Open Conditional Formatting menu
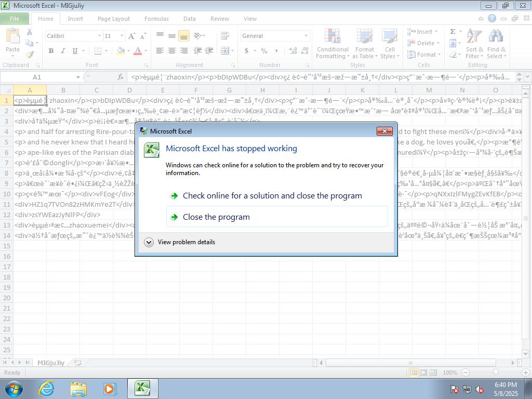Screen dimensions: 532x399 [x=332, y=44]
